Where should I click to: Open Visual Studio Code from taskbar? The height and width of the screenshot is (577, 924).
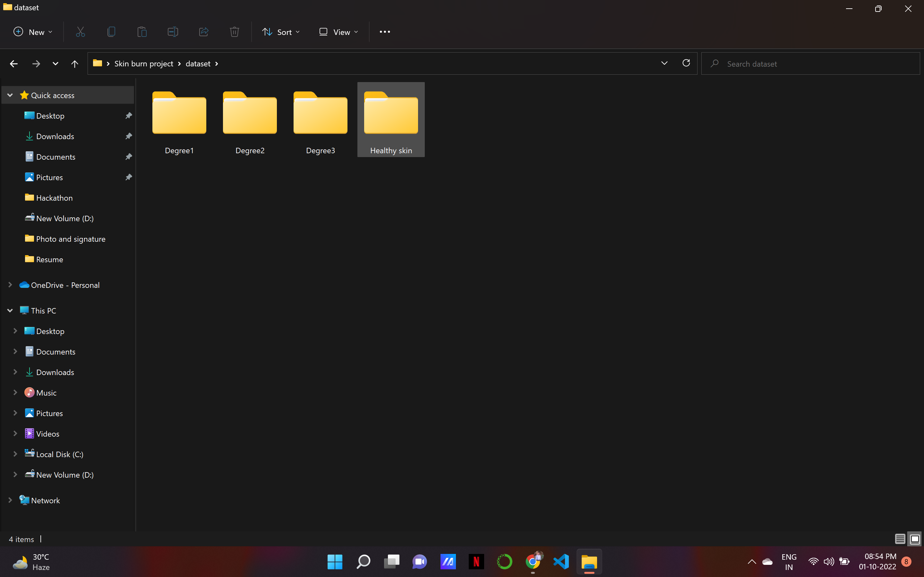point(561,561)
